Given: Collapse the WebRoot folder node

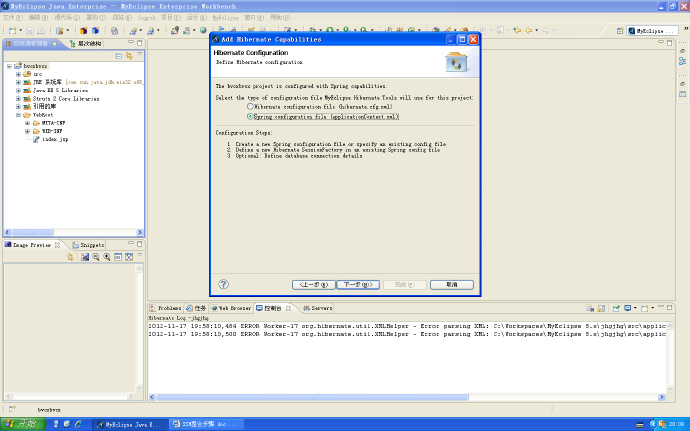Looking at the screenshot, I should (18, 115).
